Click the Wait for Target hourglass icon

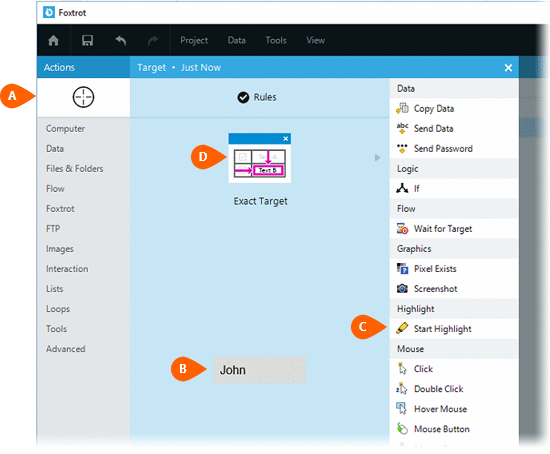coord(402,229)
